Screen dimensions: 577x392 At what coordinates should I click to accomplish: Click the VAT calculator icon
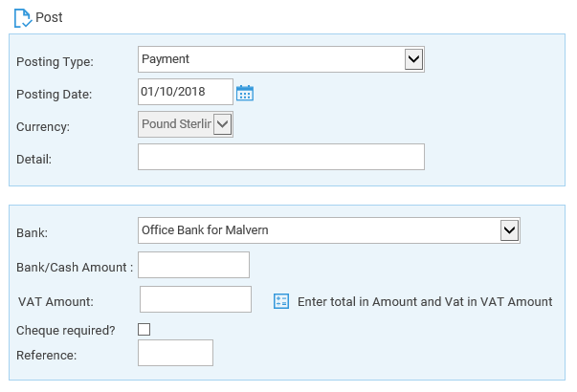click(x=281, y=301)
